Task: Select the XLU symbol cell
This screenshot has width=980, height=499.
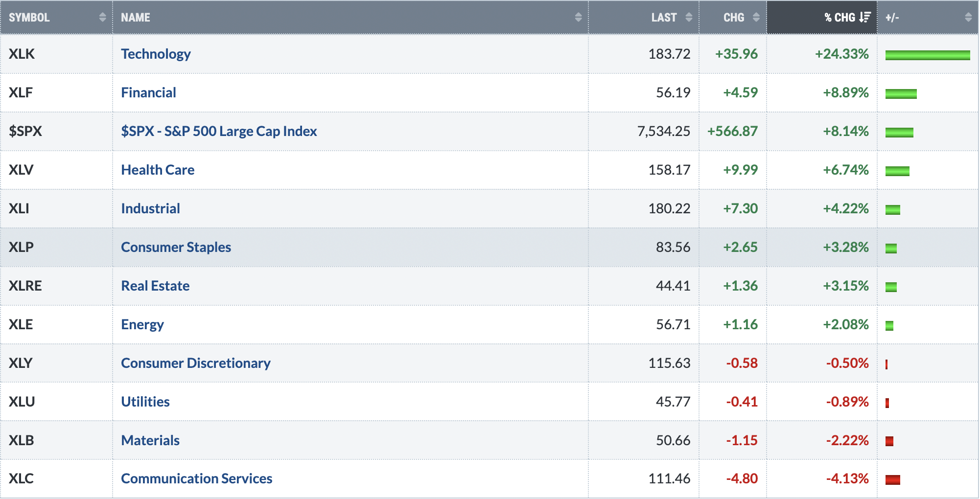Action: tap(56, 402)
